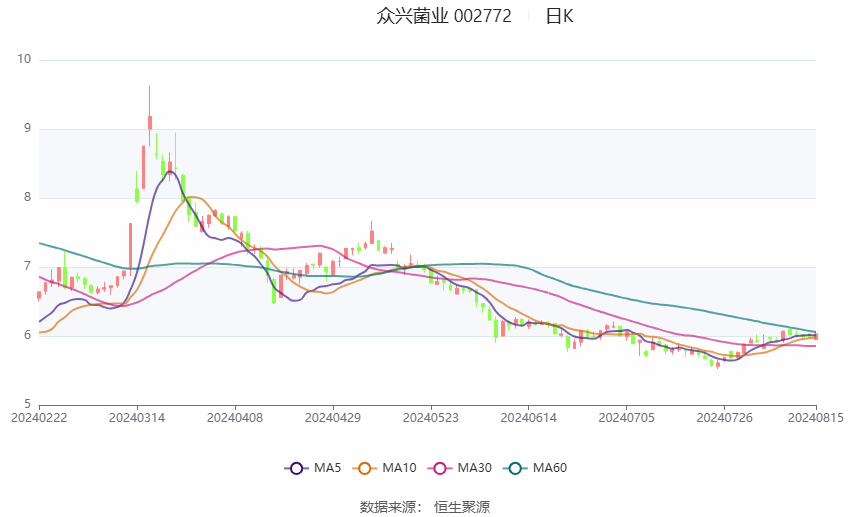Click the y-axis value 9
This screenshot has height=517, width=850.
pos(28,128)
